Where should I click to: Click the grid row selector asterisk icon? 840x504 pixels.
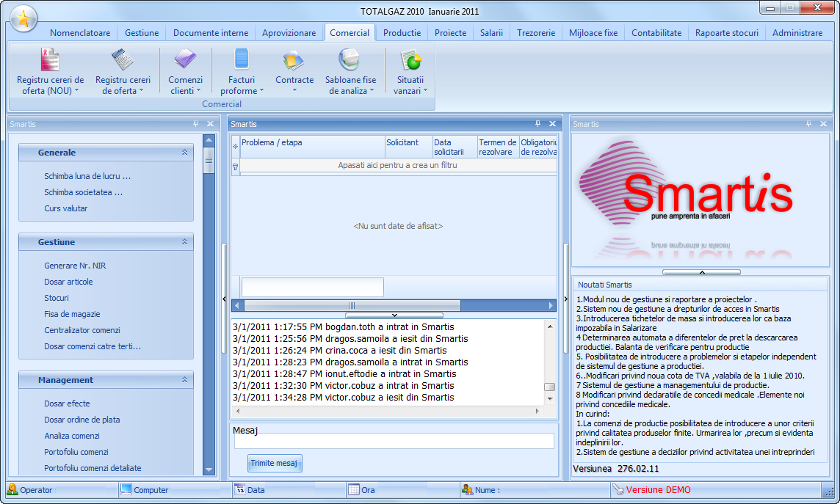[x=235, y=146]
